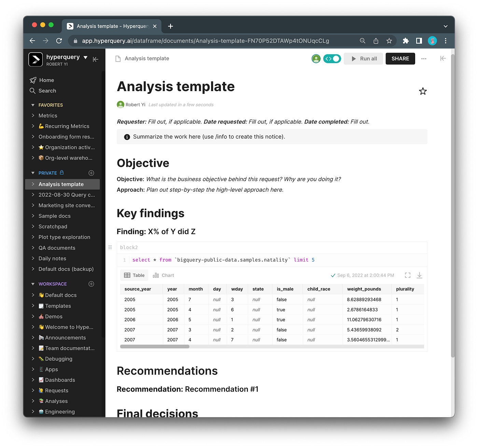Image resolution: width=478 pixels, height=448 pixels.
Task: Select the Analysis template browser tab
Action: tap(109, 26)
